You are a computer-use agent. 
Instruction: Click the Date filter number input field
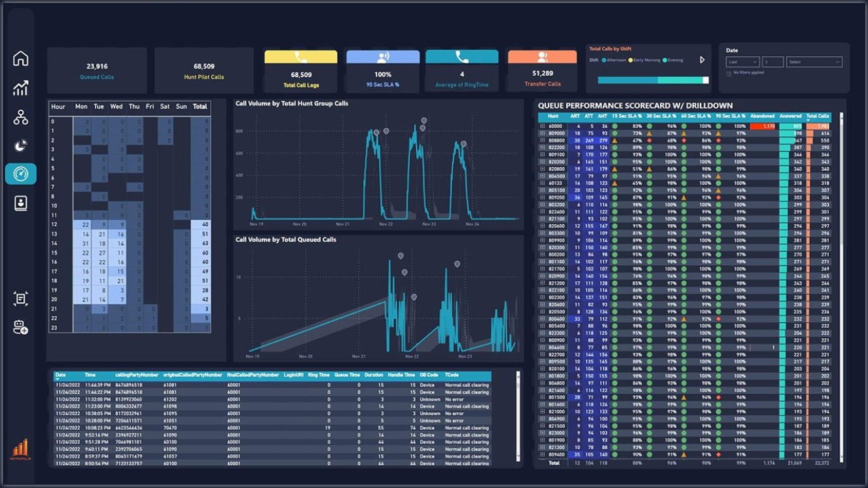tap(772, 62)
